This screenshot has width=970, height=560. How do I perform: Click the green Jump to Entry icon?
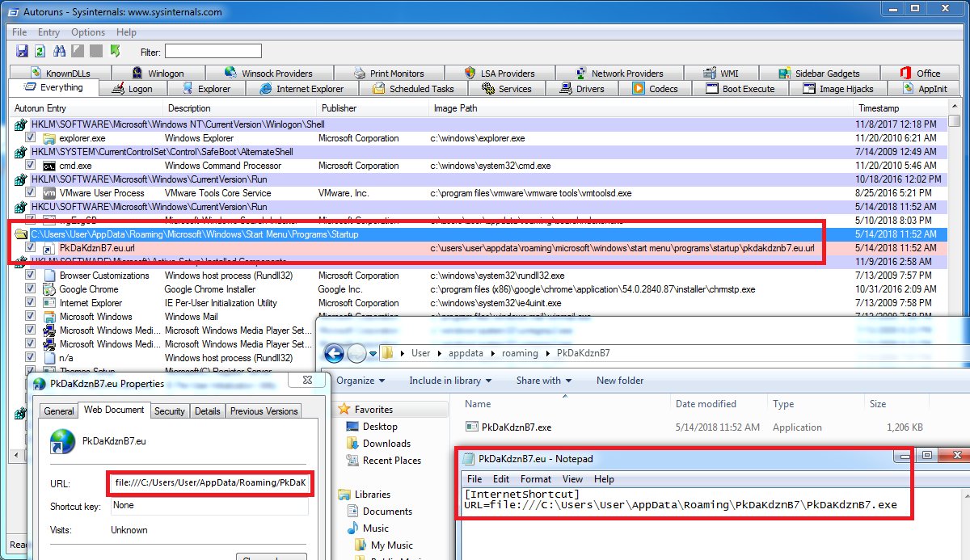tap(115, 51)
